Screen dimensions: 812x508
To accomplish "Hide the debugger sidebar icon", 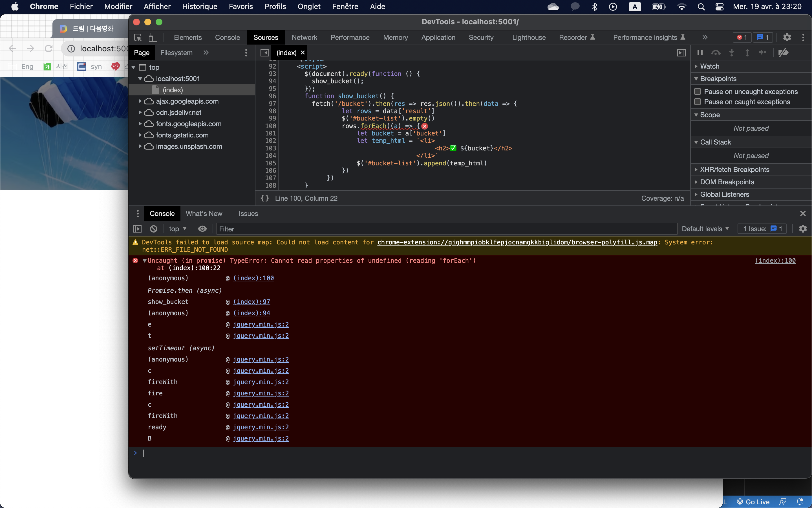I will [x=681, y=52].
